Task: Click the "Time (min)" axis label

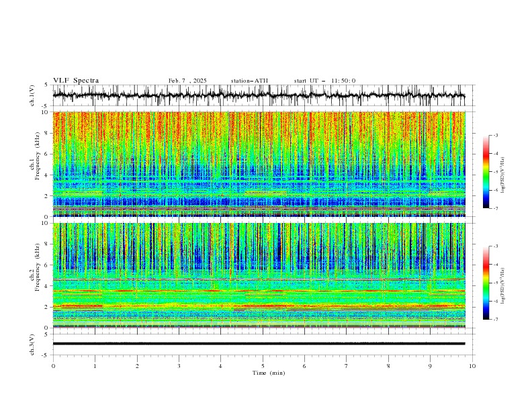Action: 269,373
